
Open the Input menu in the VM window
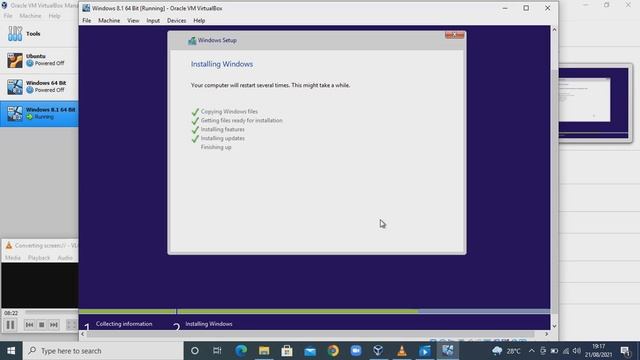[153, 20]
